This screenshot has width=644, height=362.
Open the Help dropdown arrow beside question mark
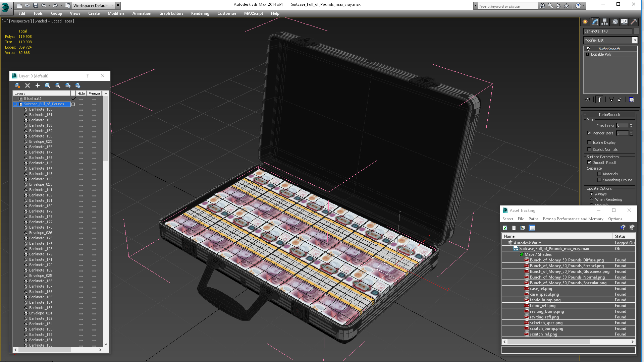(583, 6)
